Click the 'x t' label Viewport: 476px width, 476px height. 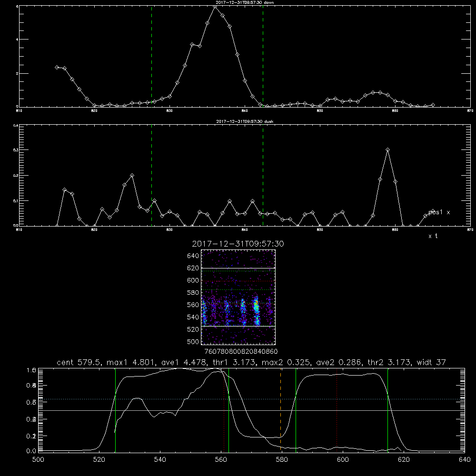[x=433, y=236]
